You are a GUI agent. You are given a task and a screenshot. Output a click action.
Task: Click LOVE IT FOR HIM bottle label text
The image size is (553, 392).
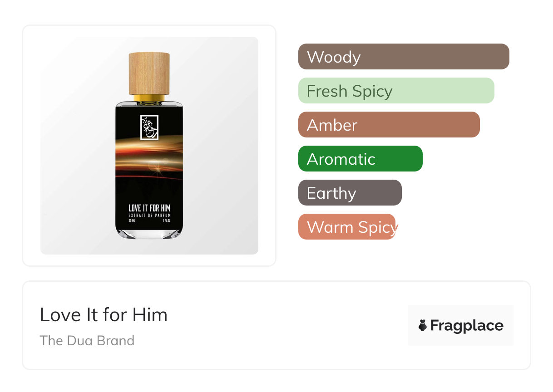tap(149, 208)
